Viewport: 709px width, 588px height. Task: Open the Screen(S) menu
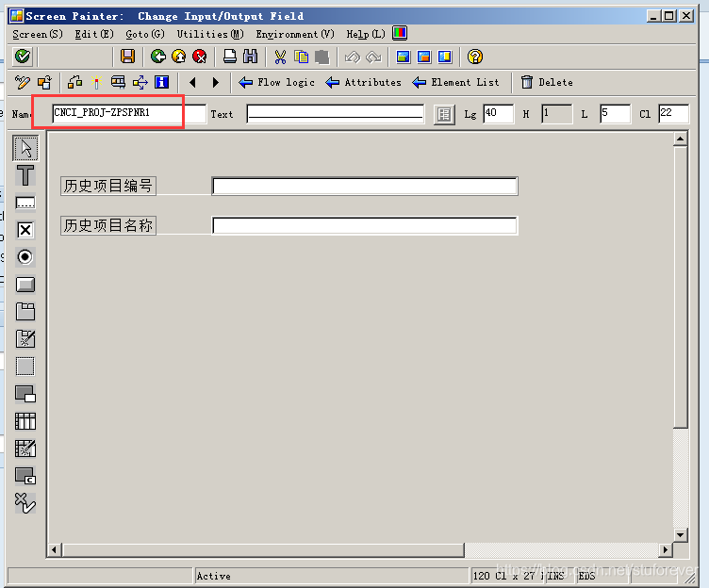tap(38, 34)
